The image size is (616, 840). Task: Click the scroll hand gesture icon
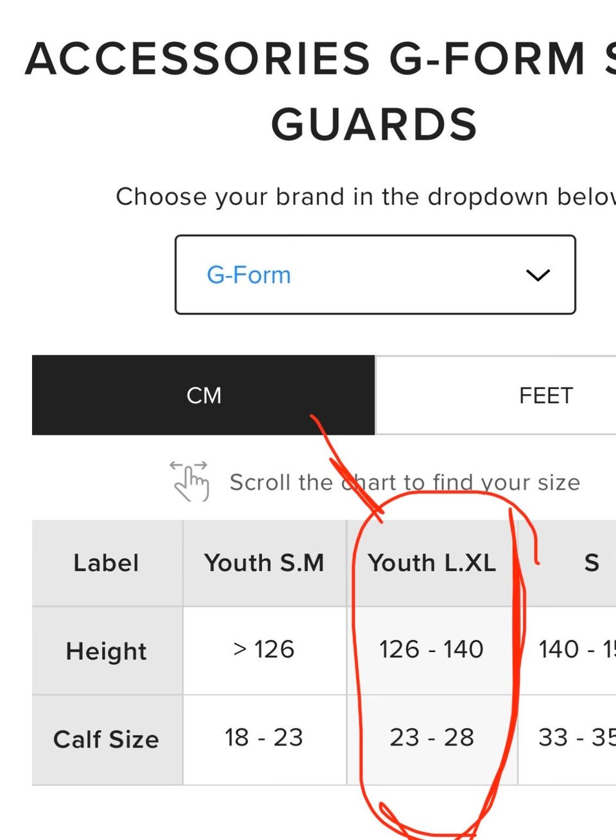pos(189,480)
